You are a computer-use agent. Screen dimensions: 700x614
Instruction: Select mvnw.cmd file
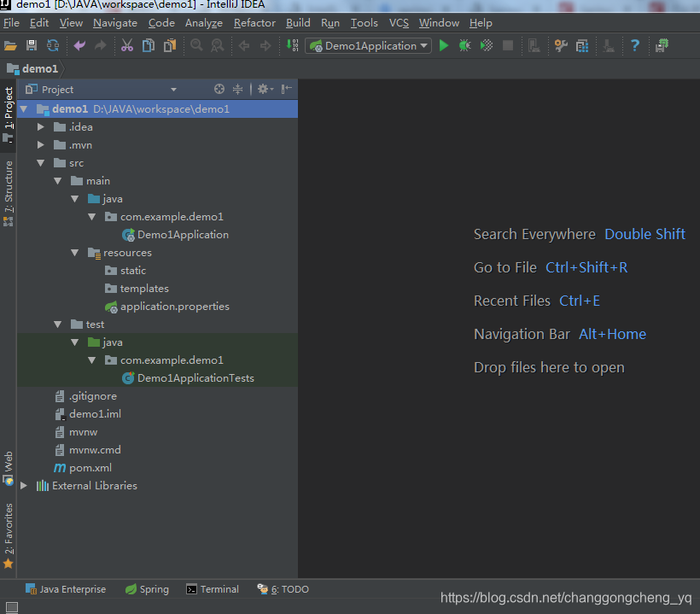[95, 450]
